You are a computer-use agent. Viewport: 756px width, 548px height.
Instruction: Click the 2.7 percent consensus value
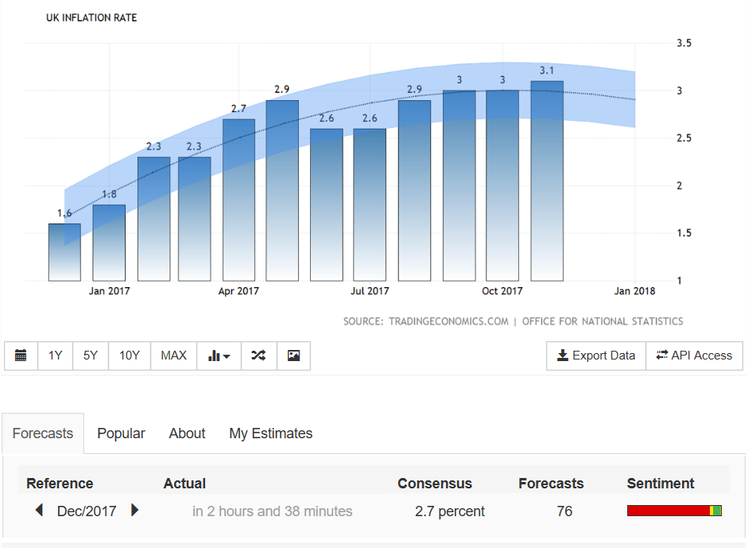[x=450, y=511]
